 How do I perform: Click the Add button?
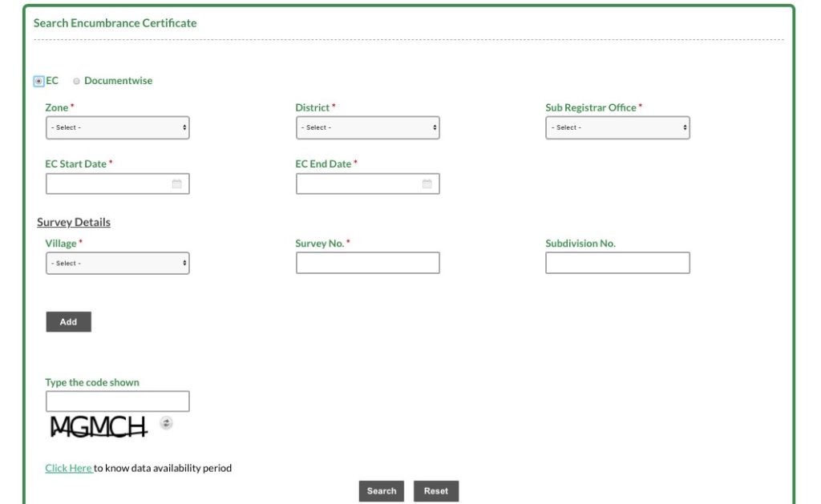pos(69,322)
